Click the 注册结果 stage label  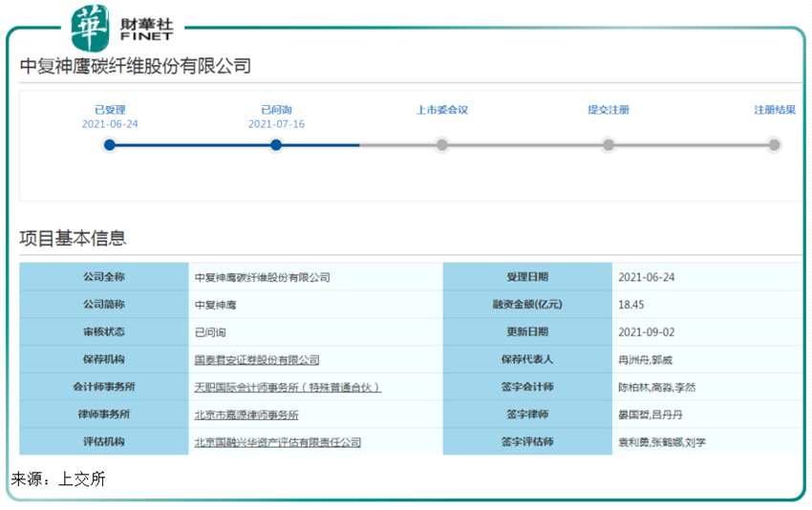click(x=775, y=110)
